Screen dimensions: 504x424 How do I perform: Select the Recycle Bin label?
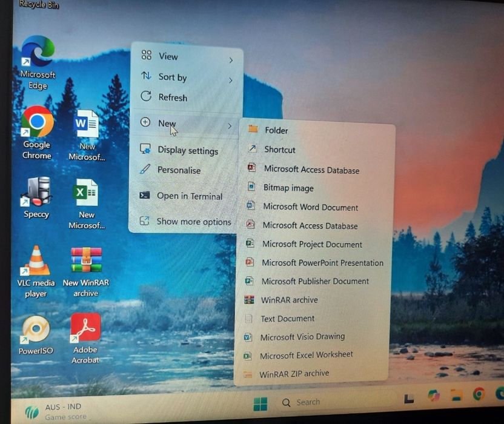[x=39, y=4]
